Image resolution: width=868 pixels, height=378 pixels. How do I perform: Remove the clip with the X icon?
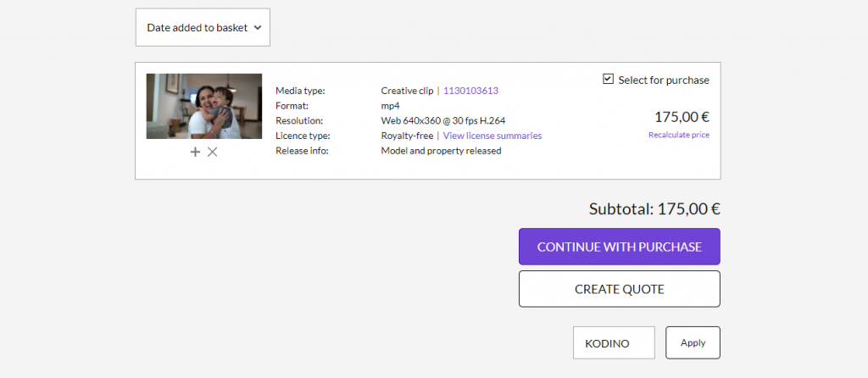tap(212, 152)
